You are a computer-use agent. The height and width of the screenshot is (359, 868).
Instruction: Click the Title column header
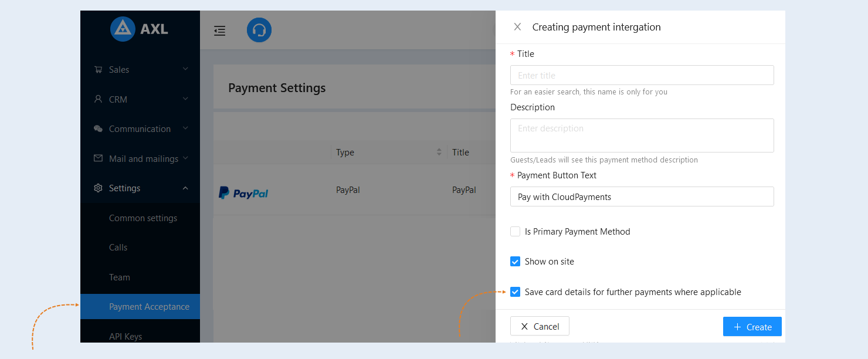tap(460, 152)
